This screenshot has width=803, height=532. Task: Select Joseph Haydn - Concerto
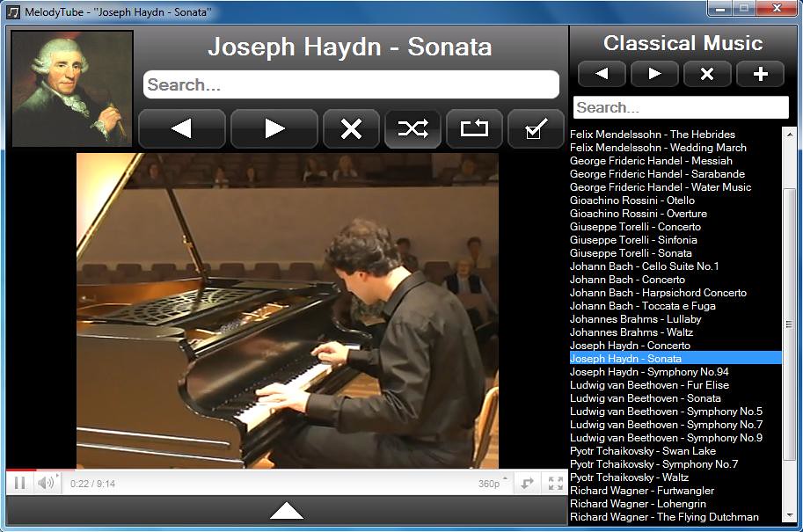(x=675, y=346)
